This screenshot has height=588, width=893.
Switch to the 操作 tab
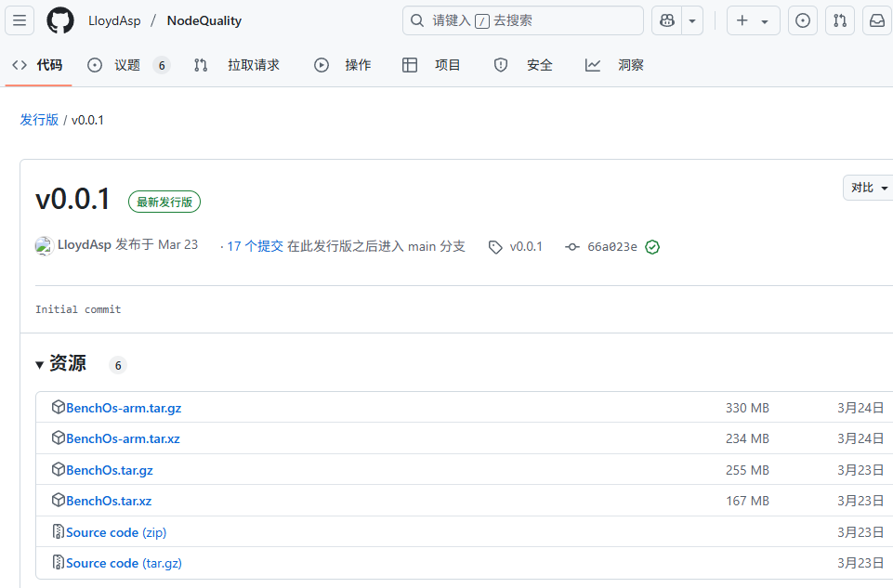pos(343,65)
